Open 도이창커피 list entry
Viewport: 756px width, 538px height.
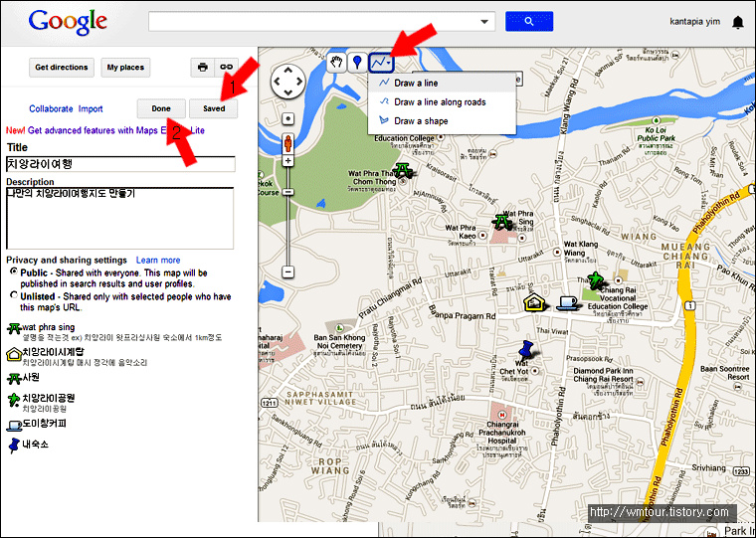[x=45, y=424]
